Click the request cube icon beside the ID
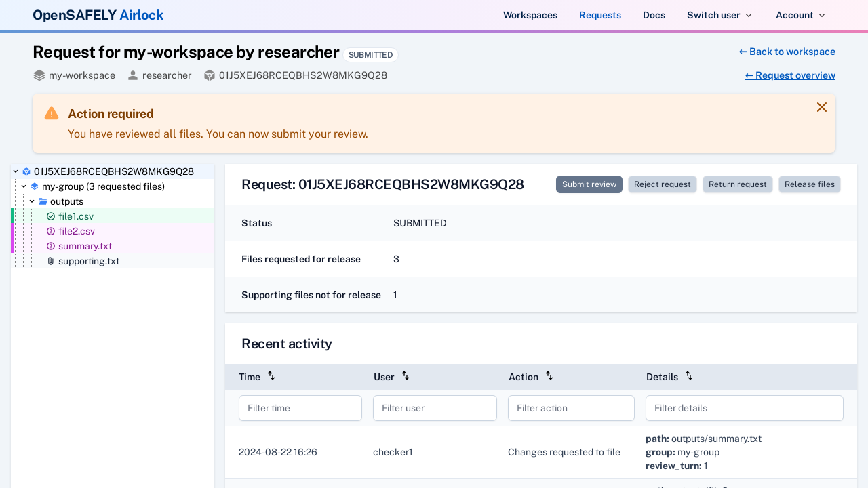Viewport: 868px width, 488px height. click(210, 75)
